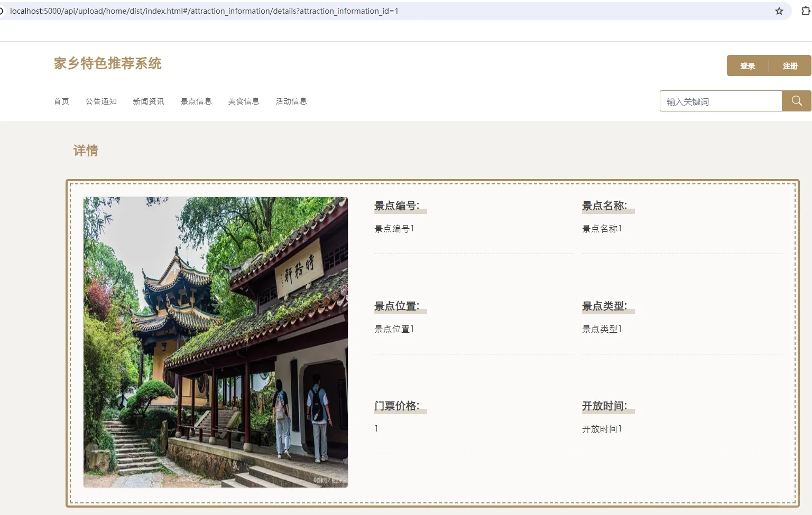Click the search magnifier icon

point(796,100)
